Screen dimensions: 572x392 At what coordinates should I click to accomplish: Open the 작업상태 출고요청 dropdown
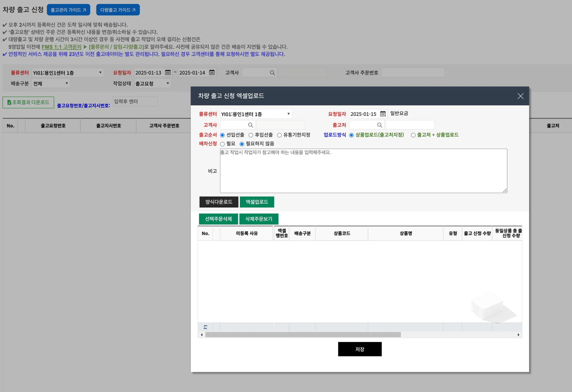(x=152, y=83)
